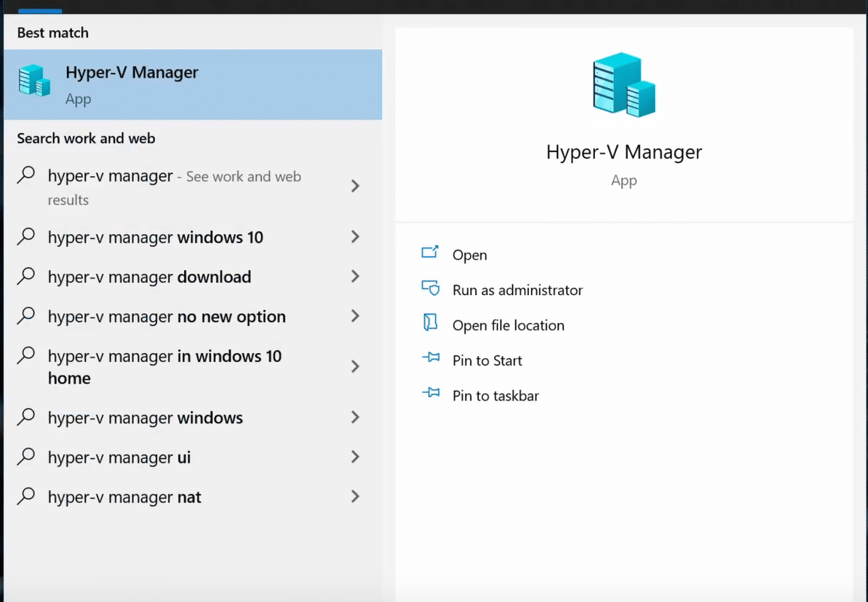Image resolution: width=868 pixels, height=602 pixels.
Task: Click the Open action's window icon
Action: pos(430,253)
